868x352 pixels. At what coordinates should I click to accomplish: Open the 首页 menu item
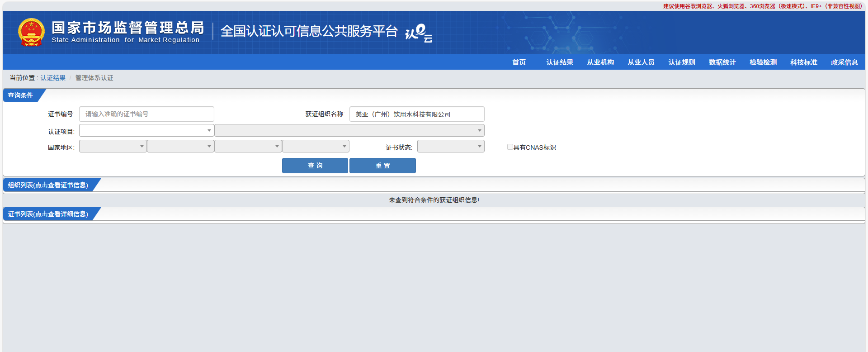519,62
